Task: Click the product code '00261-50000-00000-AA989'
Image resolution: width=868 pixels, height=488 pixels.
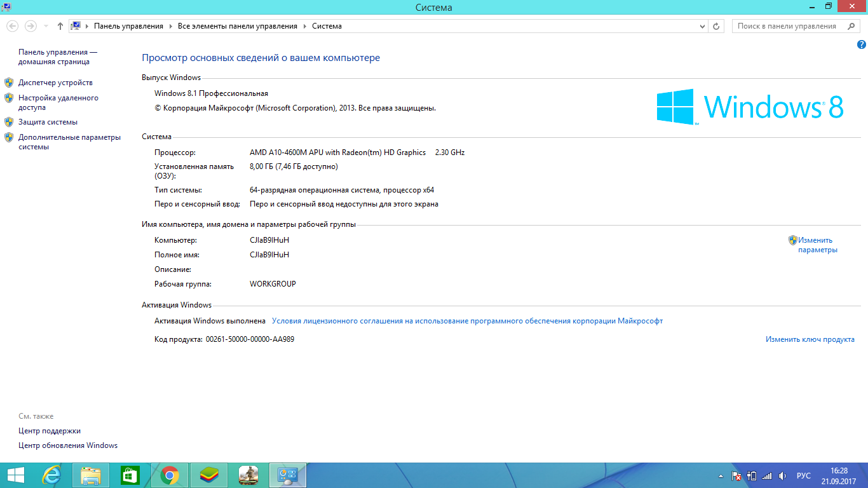Action: (x=250, y=339)
